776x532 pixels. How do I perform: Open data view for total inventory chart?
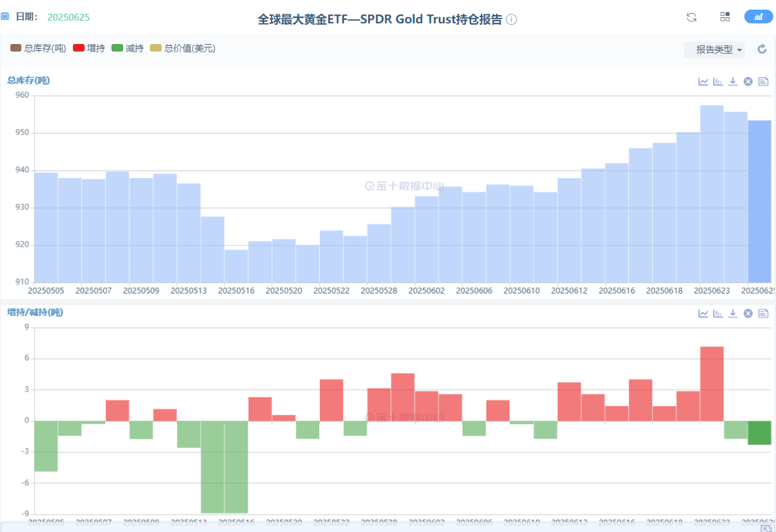763,82
